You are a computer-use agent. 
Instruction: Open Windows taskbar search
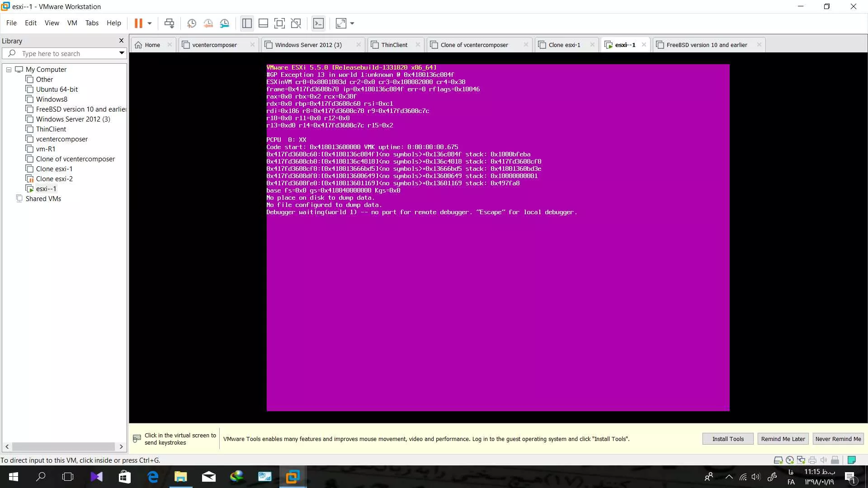(41, 477)
